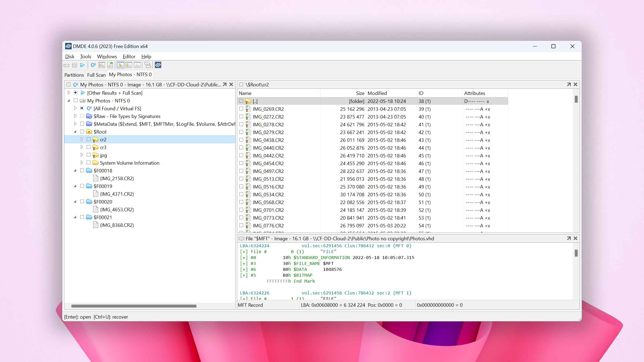This screenshot has height=362, width=644.
Task: Collapse the $F00018 folder node
Action: 75,171
